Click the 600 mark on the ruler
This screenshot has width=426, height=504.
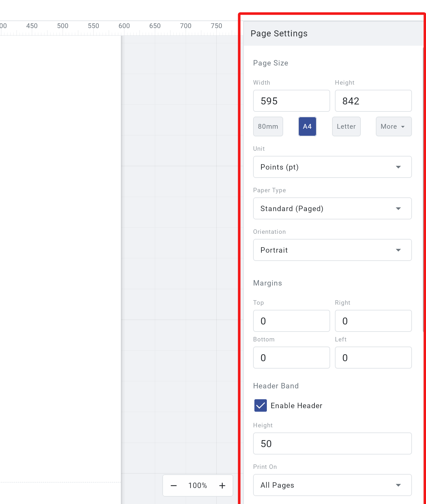(x=124, y=26)
